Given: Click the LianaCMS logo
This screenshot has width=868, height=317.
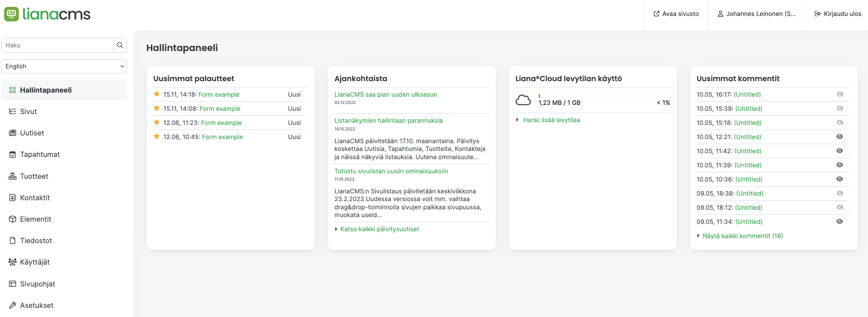Looking at the screenshot, I should pos(47,14).
